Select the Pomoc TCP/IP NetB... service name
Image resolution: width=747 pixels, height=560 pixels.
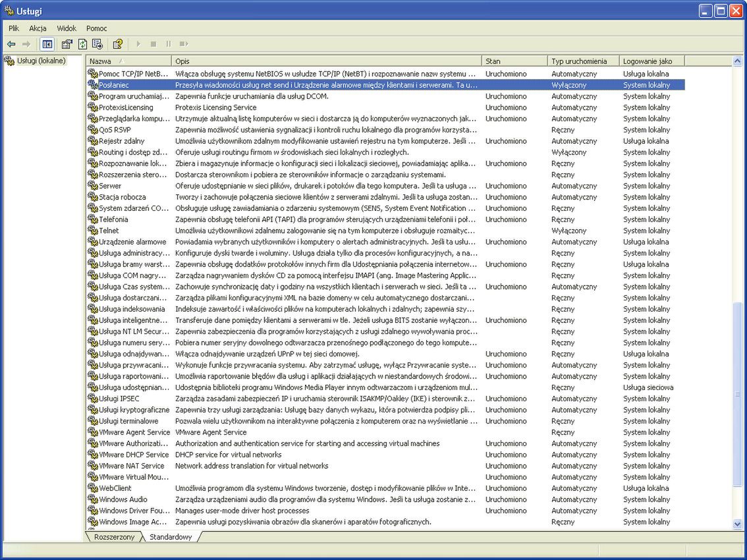click(x=134, y=74)
